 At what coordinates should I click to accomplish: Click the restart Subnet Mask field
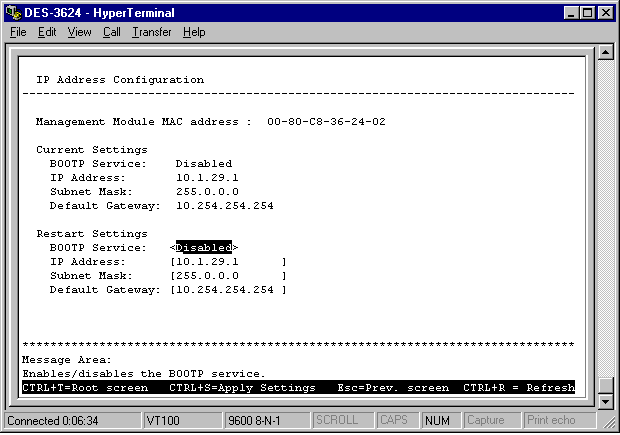coord(227,275)
